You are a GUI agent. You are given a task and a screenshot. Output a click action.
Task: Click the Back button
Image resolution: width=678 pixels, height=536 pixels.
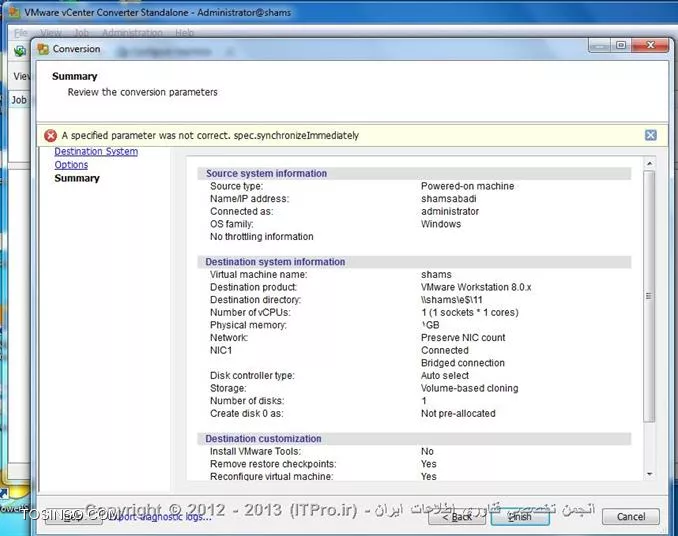[x=457, y=517]
